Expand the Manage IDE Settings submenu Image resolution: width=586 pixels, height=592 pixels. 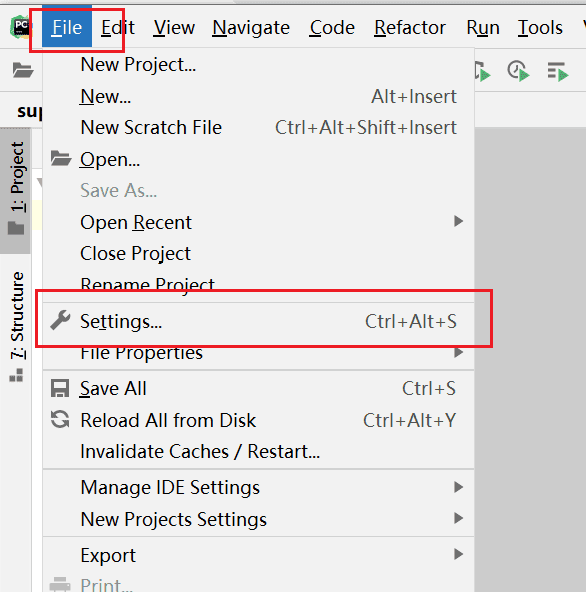458,487
